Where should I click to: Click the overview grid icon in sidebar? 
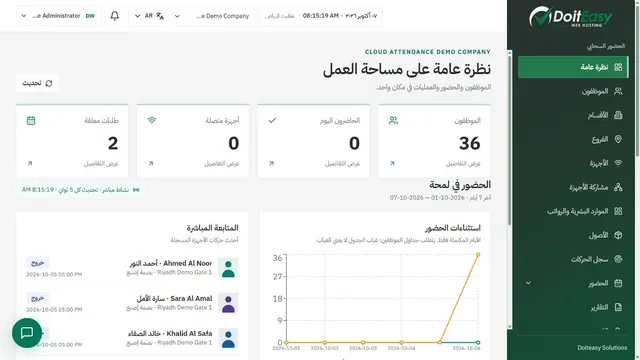point(618,67)
